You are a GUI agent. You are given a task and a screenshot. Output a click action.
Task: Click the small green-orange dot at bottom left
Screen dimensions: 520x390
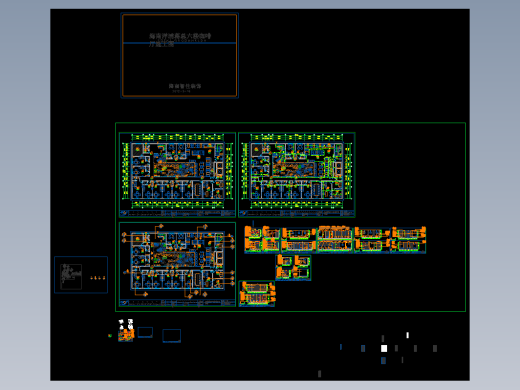point(110,336)
